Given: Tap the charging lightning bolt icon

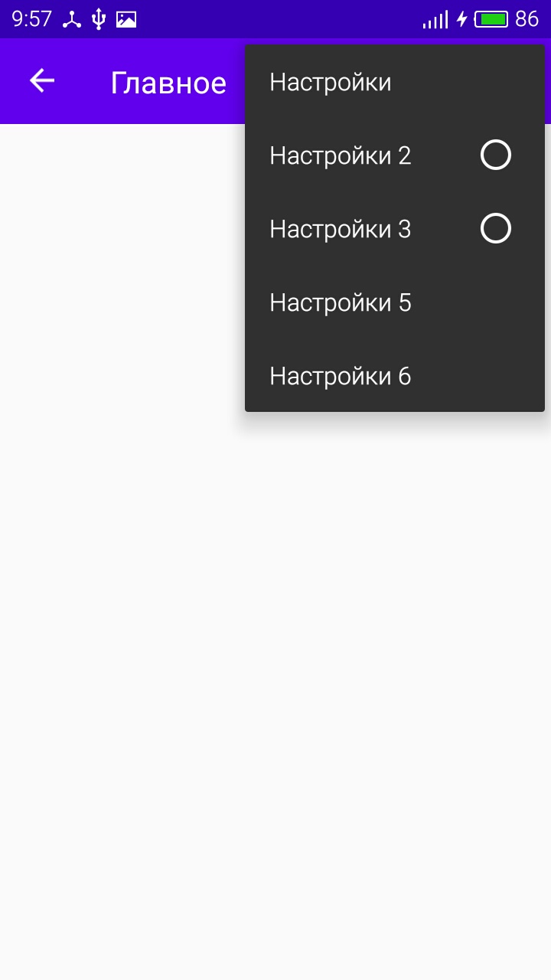Looking at the screenshot, I should [461, 20].
